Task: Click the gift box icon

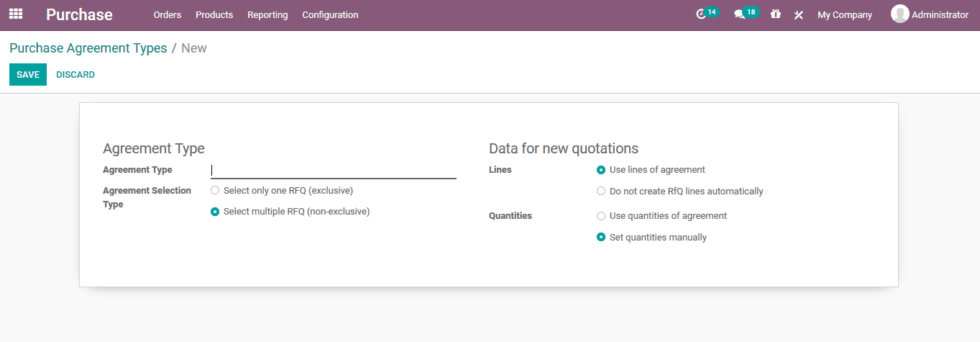Action: coord(775,14)
